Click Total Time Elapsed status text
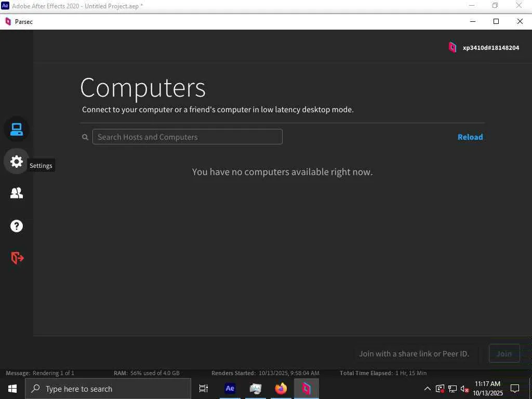532x399 pixels. pos(383,373)
